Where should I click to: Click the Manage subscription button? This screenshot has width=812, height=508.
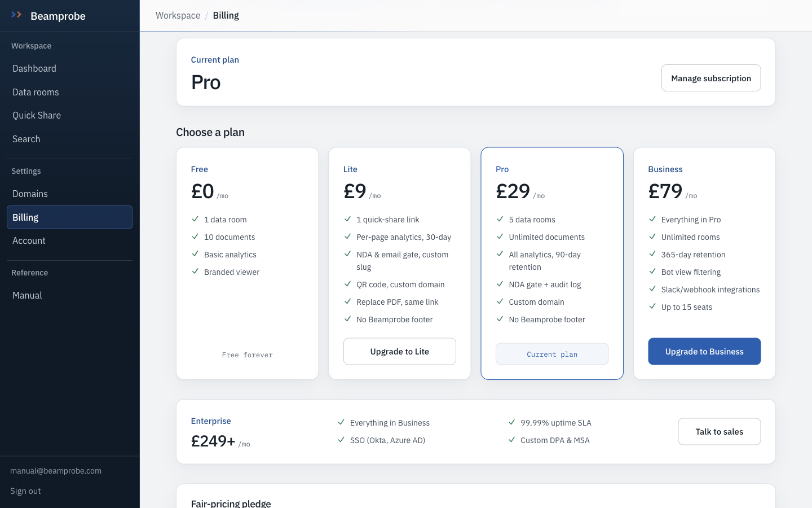point(711,78)
